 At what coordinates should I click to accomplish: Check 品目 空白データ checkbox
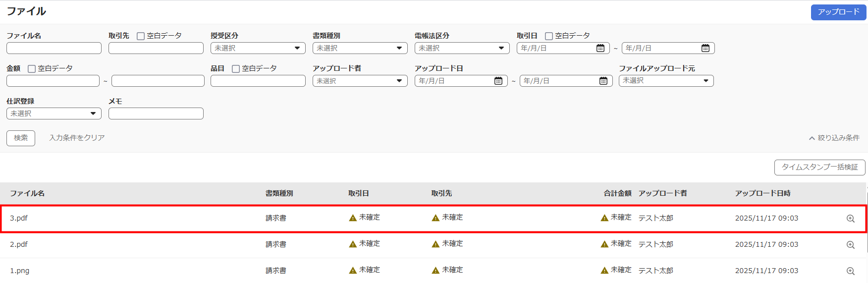(236, 69)
